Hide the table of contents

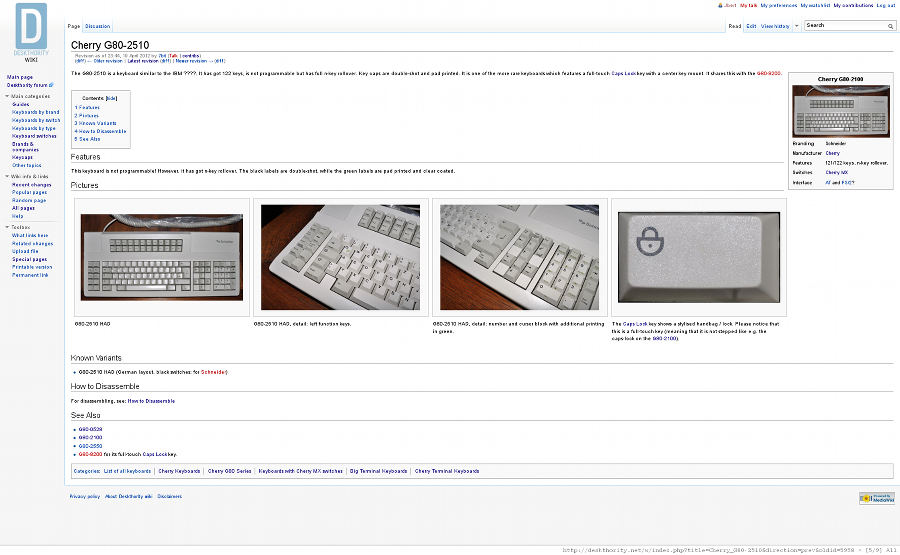point(111,98)
